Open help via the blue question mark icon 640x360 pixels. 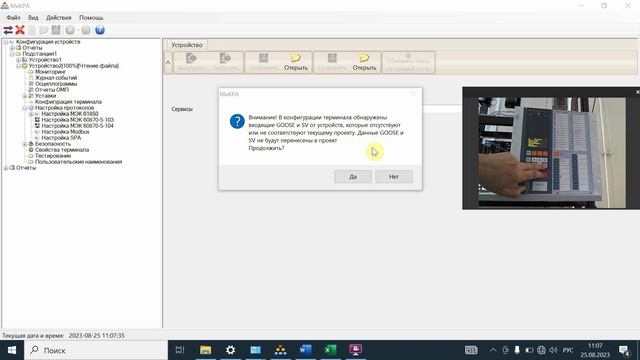pos(100,30)
